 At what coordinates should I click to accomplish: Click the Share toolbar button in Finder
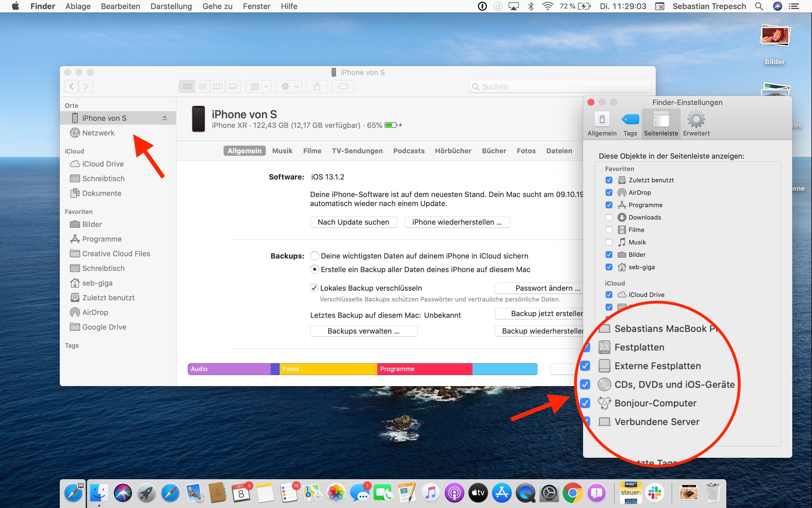point(317,86)
